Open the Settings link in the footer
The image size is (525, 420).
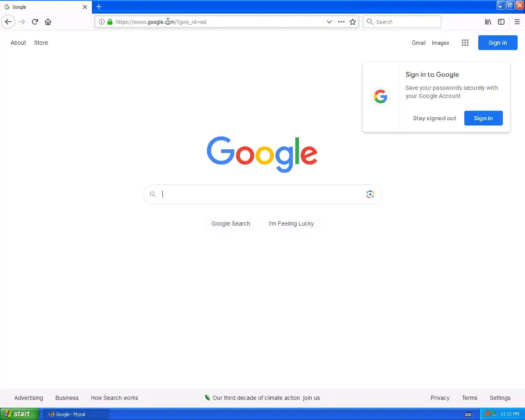click(500, 398)
